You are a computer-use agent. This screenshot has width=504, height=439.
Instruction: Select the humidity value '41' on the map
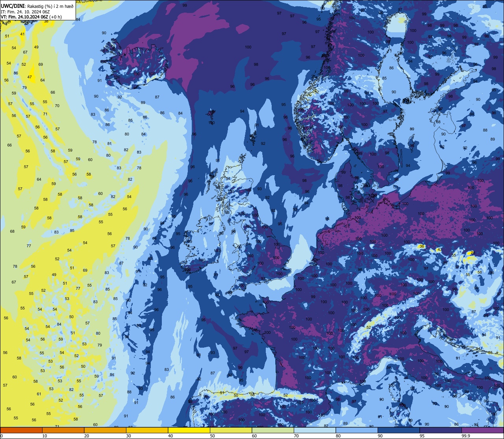pyautogui.click(x=22, y=34)
